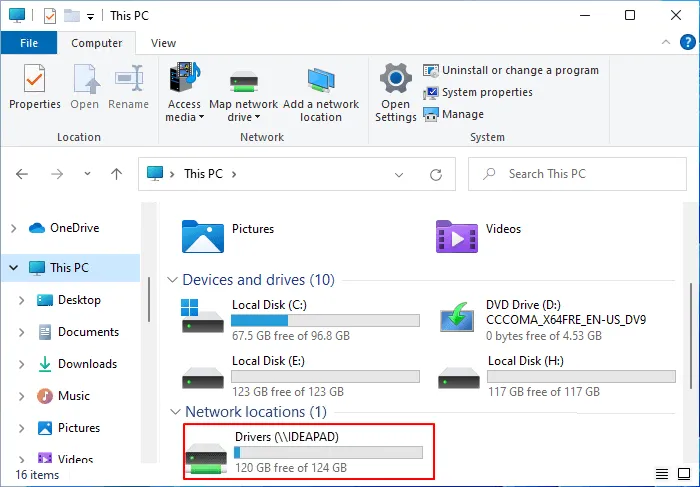This screenshot has width=700, height=487.
Task: Open the Help question mark icon
Action: click(x=688, y=42)
